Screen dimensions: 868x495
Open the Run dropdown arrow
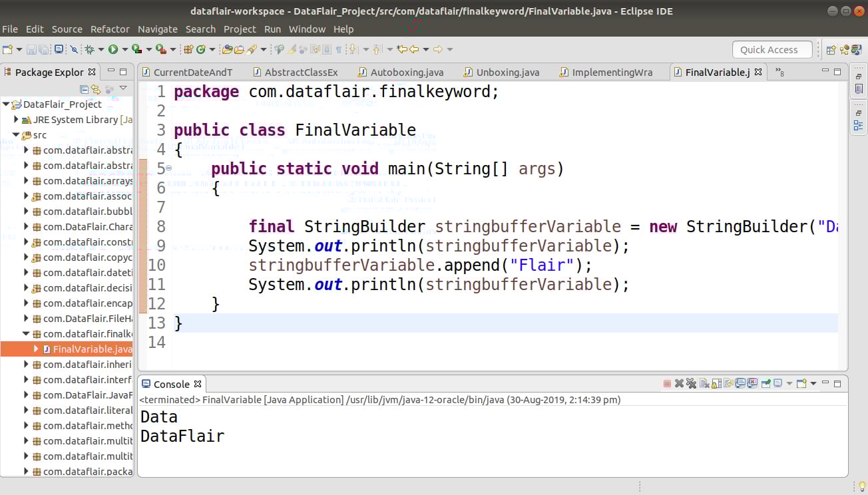pyautogui.click(x=123, y=49)
